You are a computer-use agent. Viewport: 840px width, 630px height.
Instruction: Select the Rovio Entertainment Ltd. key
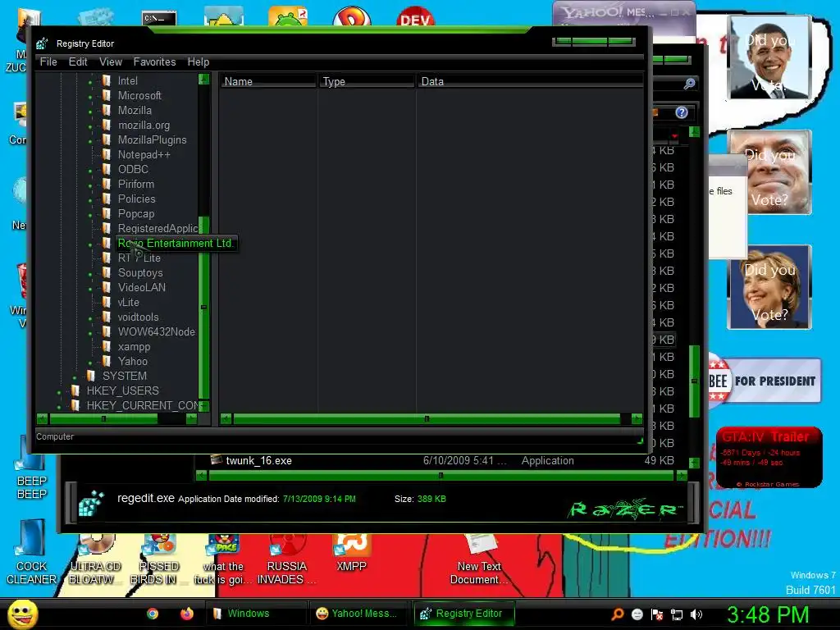point(176,243)
